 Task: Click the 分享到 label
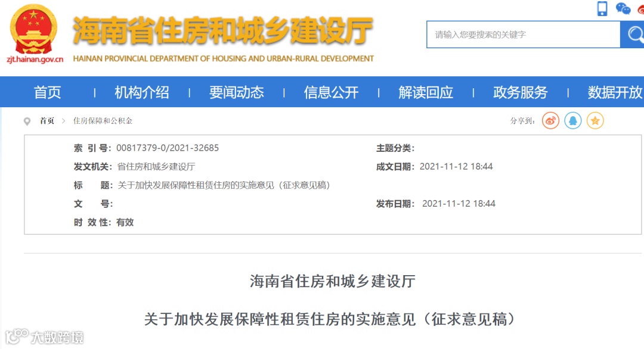click(522, 120)
